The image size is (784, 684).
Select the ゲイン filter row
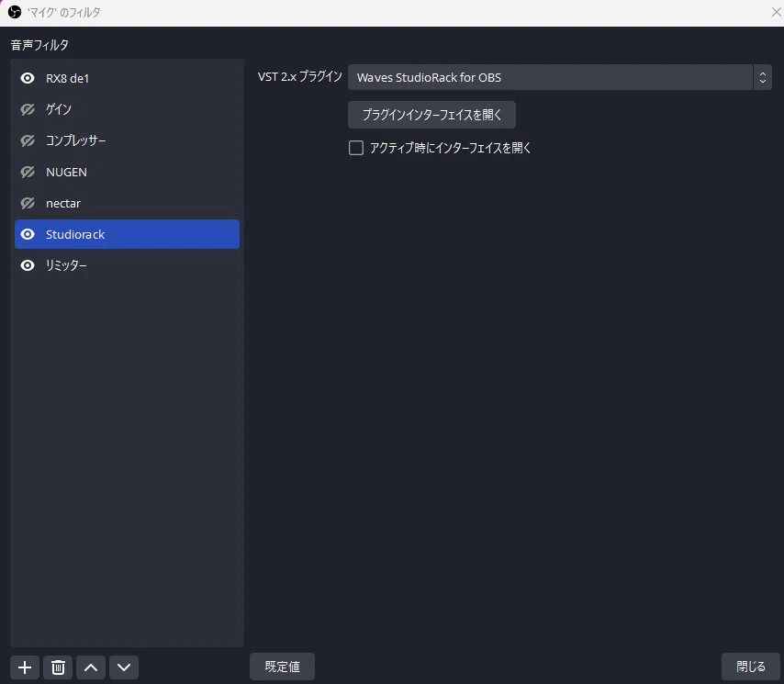pos(127,109)
